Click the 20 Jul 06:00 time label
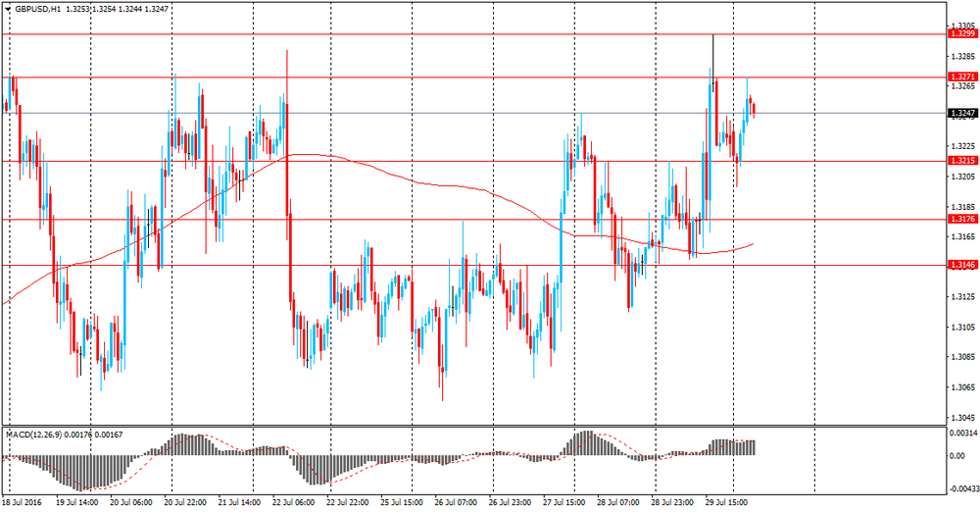The height and width of the screenshot is (512, 980). tap(131, 502)
